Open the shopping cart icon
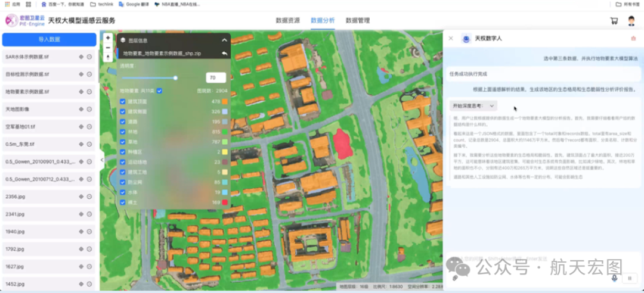This screenshot has width=644, height=293. [614, 20]
